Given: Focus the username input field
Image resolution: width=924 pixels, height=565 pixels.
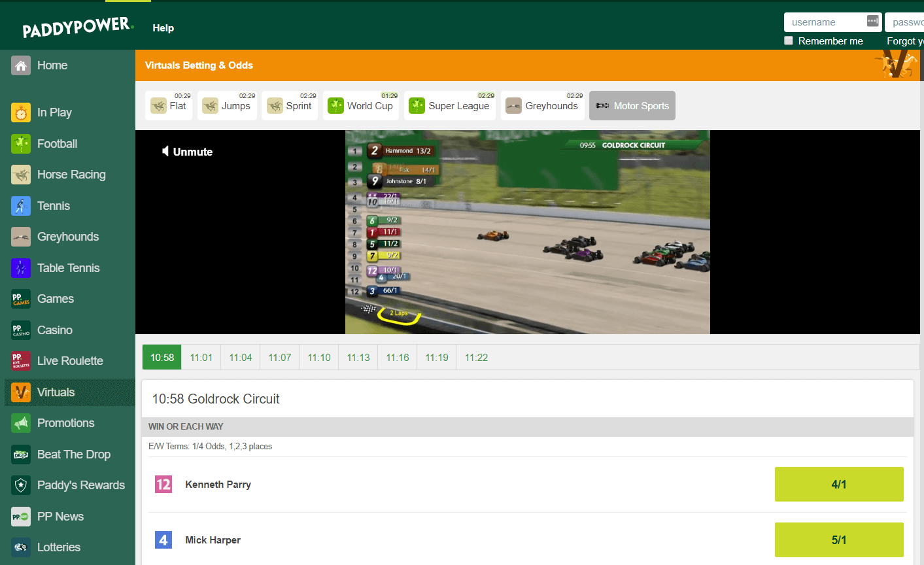Looking at the screenshot, I should click(x=832, y=22).
